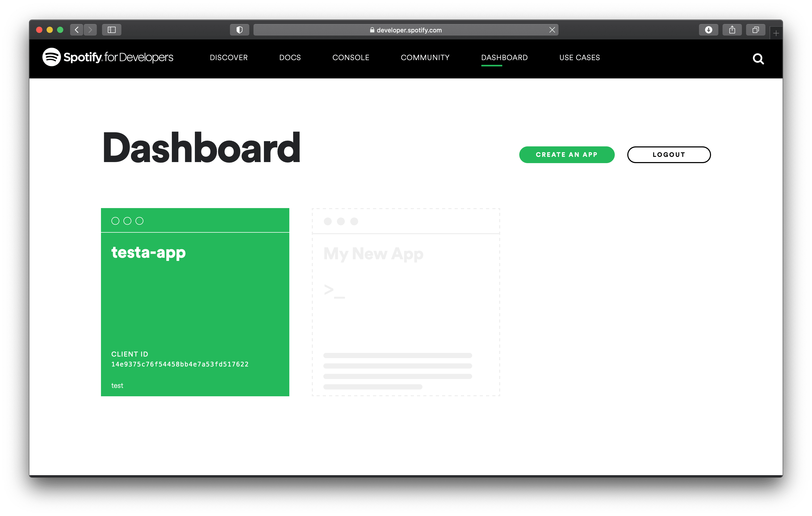Click the first dot indicator on My New App
The image size is (812, 516).
pos(328,222)
